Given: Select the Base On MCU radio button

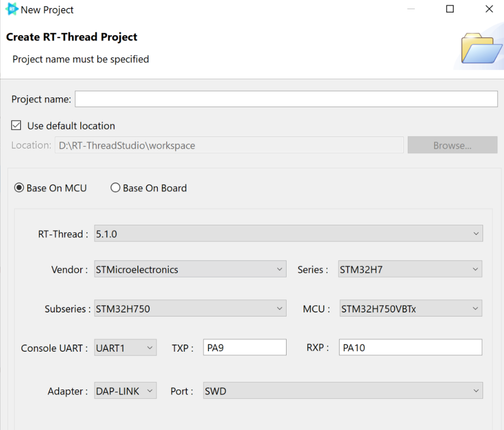Looking at the screenshot, I should 19,188.
